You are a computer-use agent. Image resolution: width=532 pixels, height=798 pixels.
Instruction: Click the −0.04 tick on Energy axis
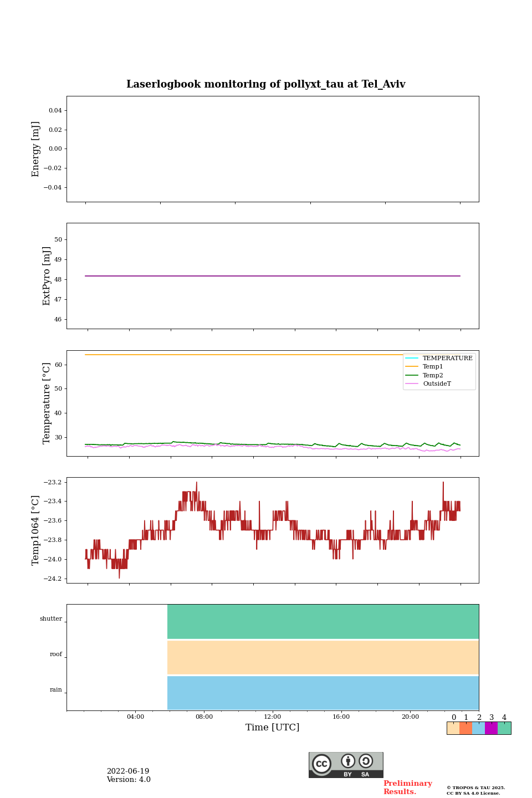click(53, 187)
